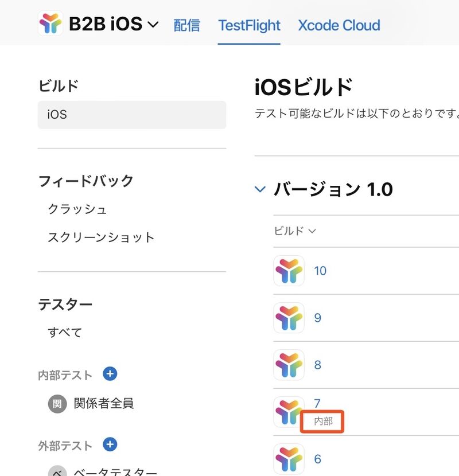This screenshot has height=476, width=459.
Task: Open build 6
Action: tap(318, 459)
